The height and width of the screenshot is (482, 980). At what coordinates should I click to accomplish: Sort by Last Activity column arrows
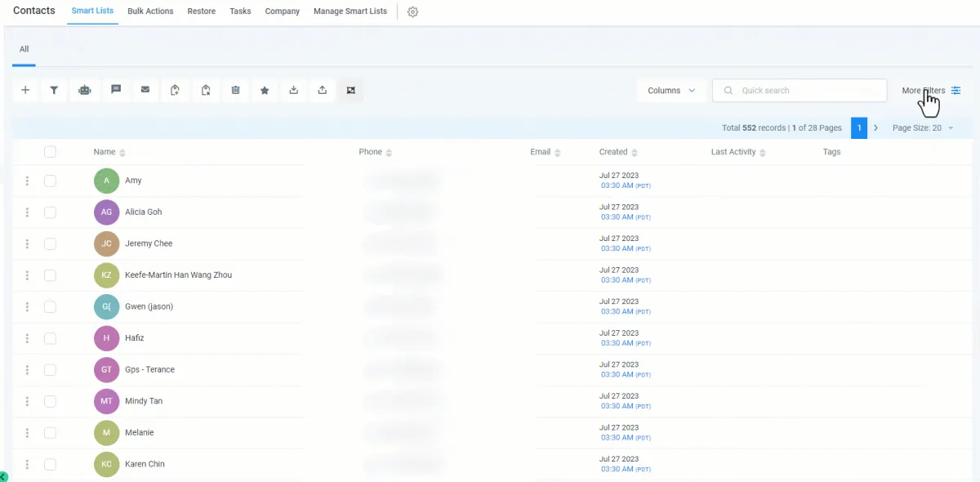[763, 153]
